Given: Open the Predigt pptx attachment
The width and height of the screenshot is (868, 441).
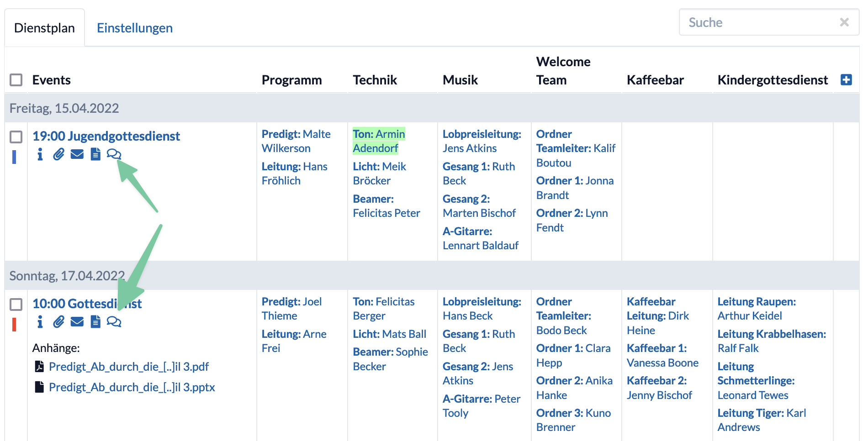Looking at the screenshot, I should 132,387.
